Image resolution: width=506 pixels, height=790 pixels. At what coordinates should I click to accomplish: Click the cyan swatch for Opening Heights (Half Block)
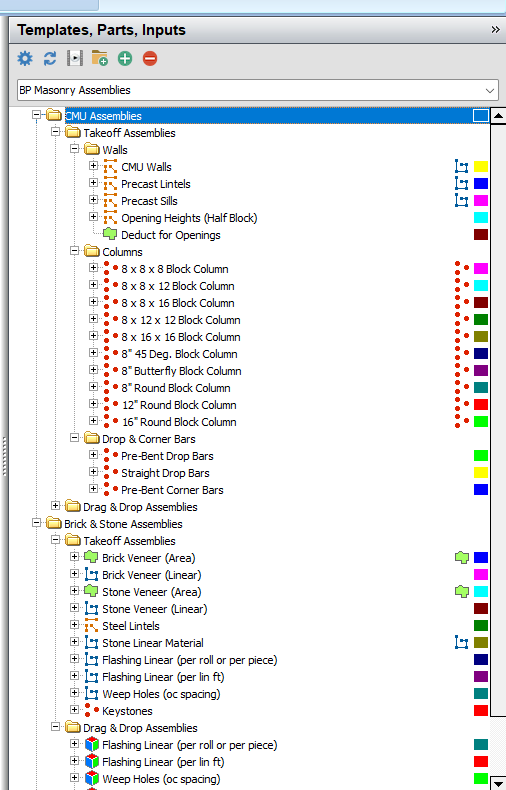coord(481,218)
